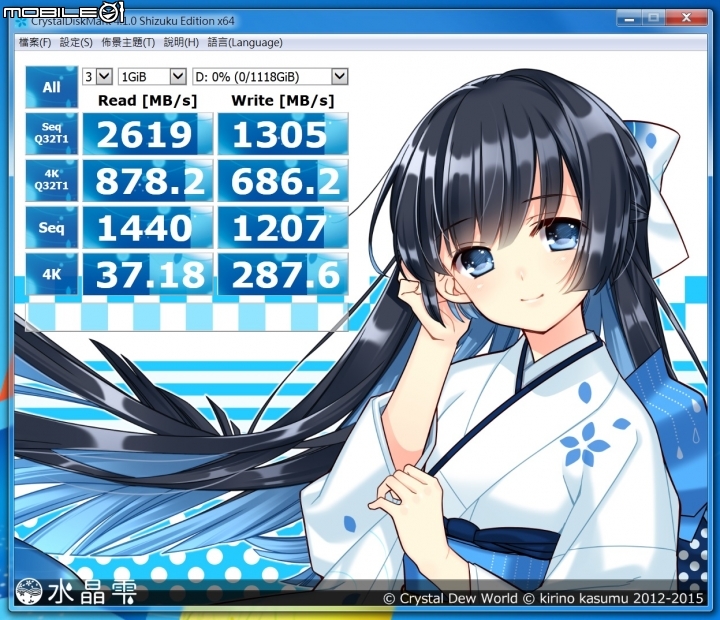This screenshot has height=620, width=720.
Task: Start the plain 4K test
Action: click(51, 274)
